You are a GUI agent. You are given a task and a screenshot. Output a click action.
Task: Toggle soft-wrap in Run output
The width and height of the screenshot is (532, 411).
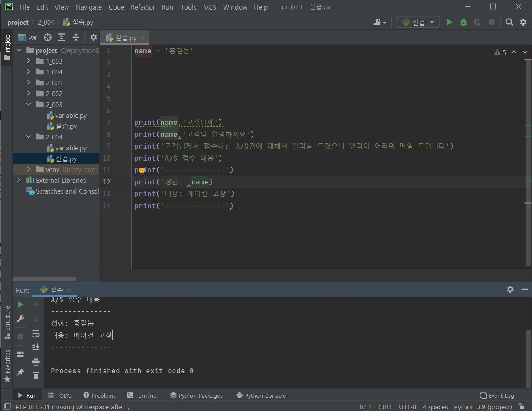(x=36, y=334)
